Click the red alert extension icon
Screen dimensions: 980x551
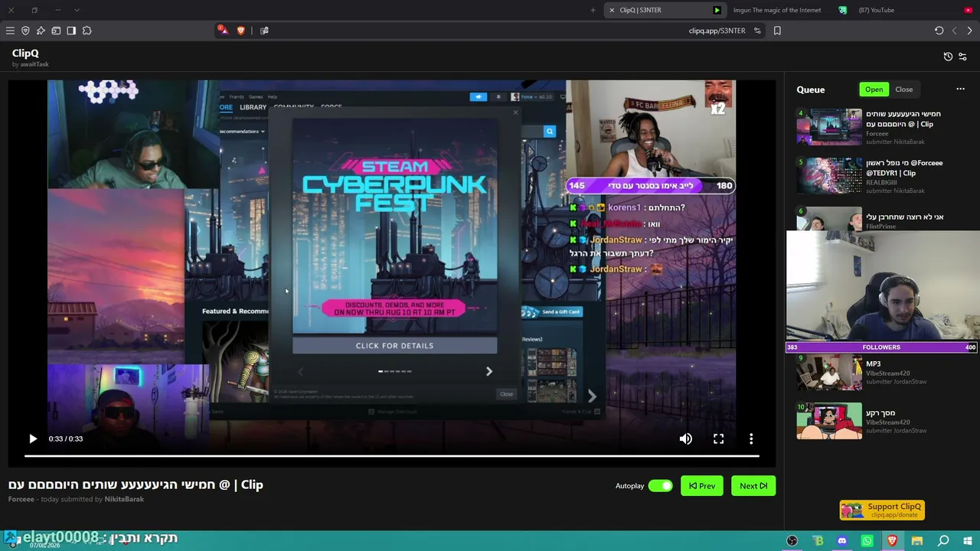[222, 31]
